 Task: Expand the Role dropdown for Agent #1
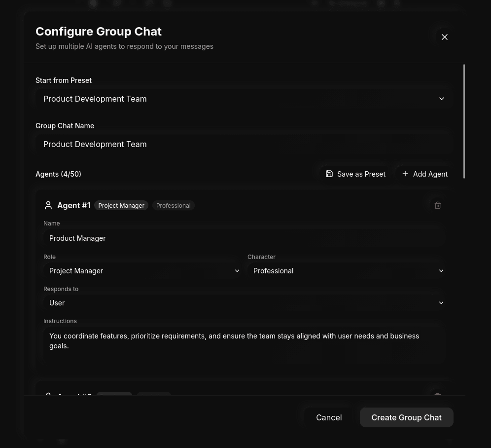click(143, 270)
